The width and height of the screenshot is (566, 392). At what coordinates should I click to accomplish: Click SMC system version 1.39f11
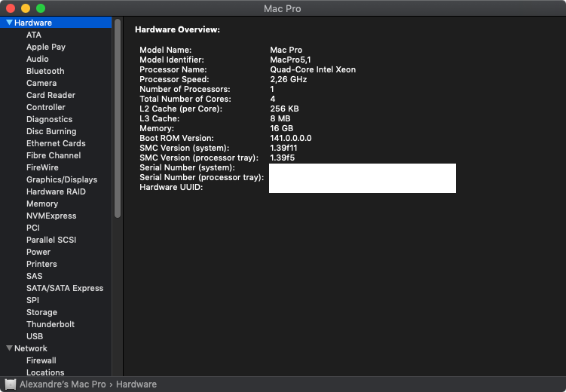coord(283,148)
